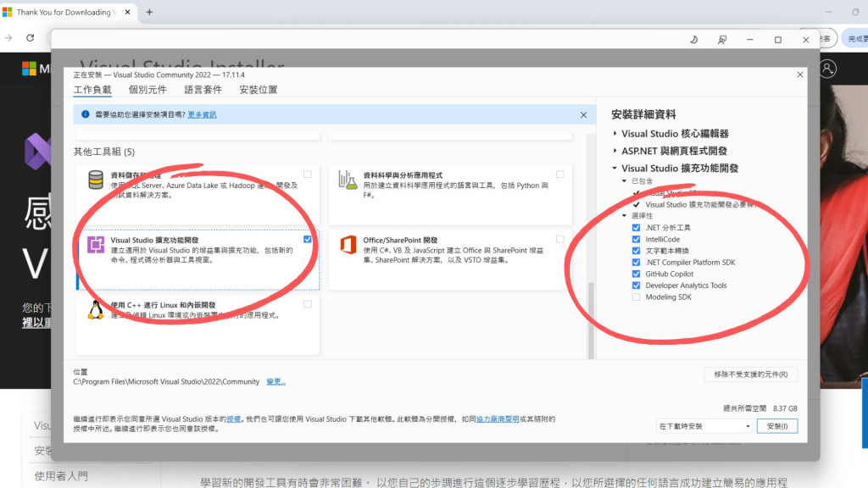This screenshot has height=488, width=868.
Task: Click the browser account profile icon
Action: point(827,69)
